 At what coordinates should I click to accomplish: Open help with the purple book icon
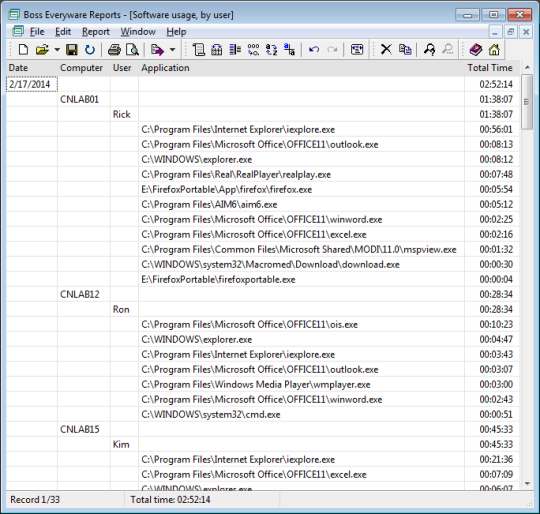click(476, 50)
